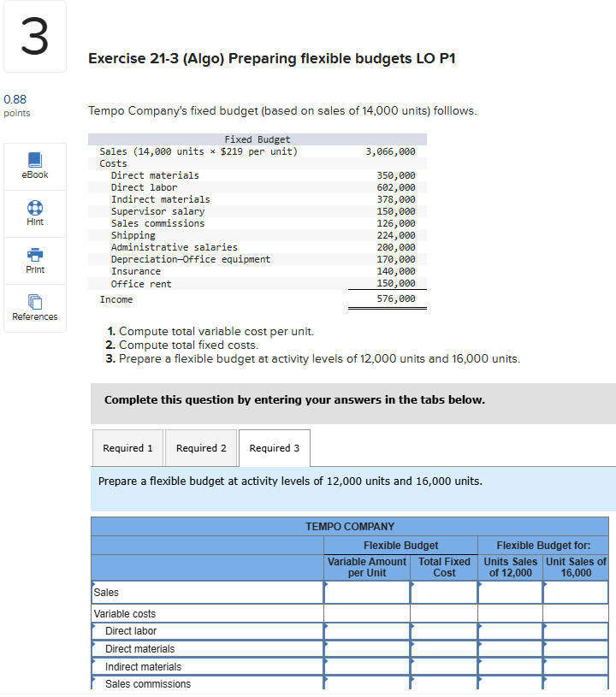
Task: Click the Sales variable amount per unit field
Action: click(x=367, y=593)
